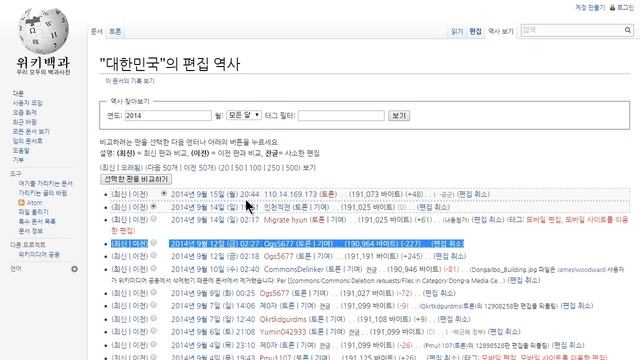
Task: Open 사용자 모임 in sidebar
Action: 27,103
